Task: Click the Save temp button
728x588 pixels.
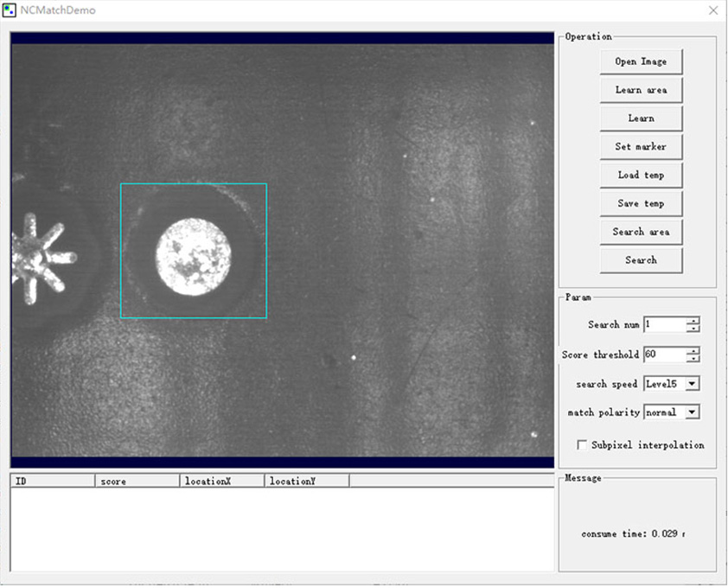Action: click(x=641, y=203)
